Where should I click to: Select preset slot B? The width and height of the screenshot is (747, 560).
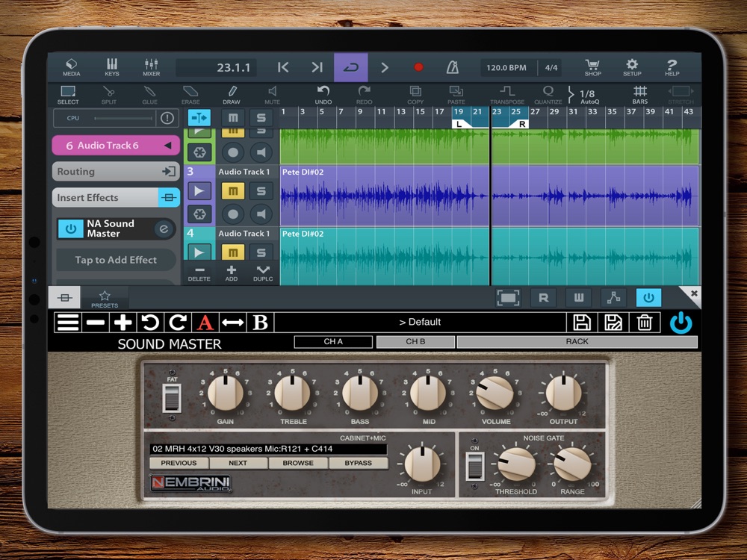click(260, 323)
